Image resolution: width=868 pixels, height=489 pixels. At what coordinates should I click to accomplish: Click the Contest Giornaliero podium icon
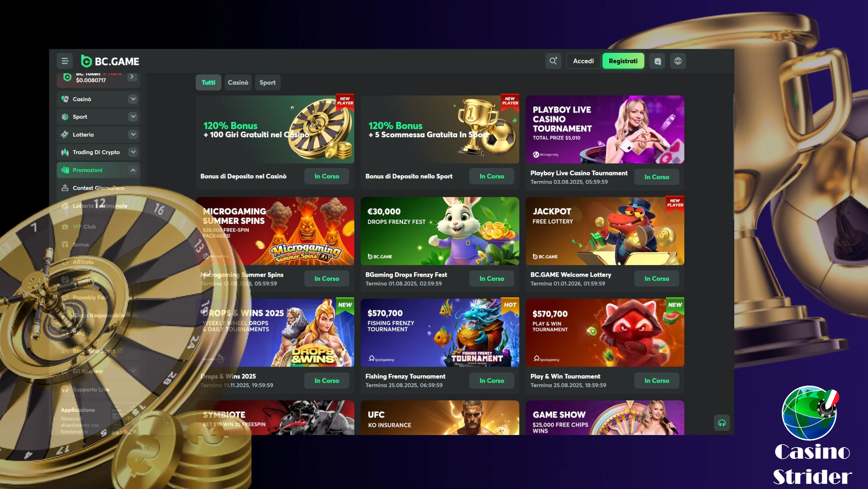tap(65, 188)
